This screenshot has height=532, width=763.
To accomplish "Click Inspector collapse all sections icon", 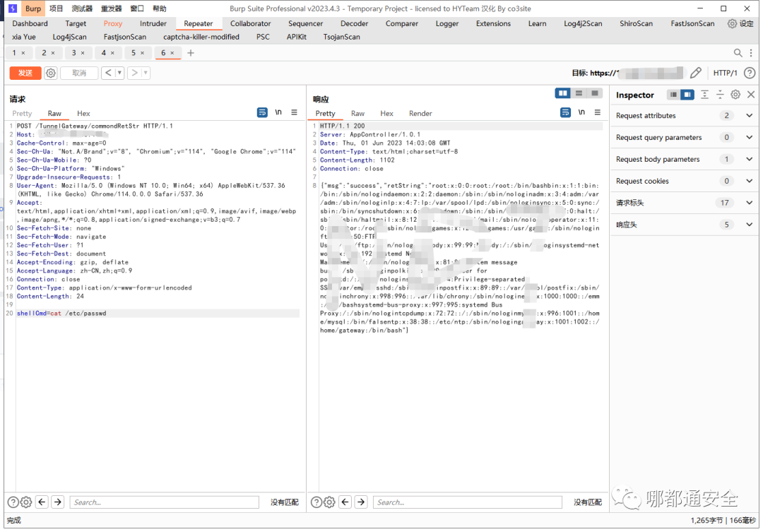I will coord(720,95).
